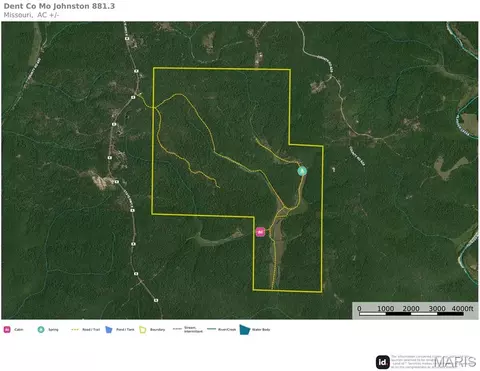Click the 'Cabin' legend label
Screen dimensions: 480x371
(19, 330)
